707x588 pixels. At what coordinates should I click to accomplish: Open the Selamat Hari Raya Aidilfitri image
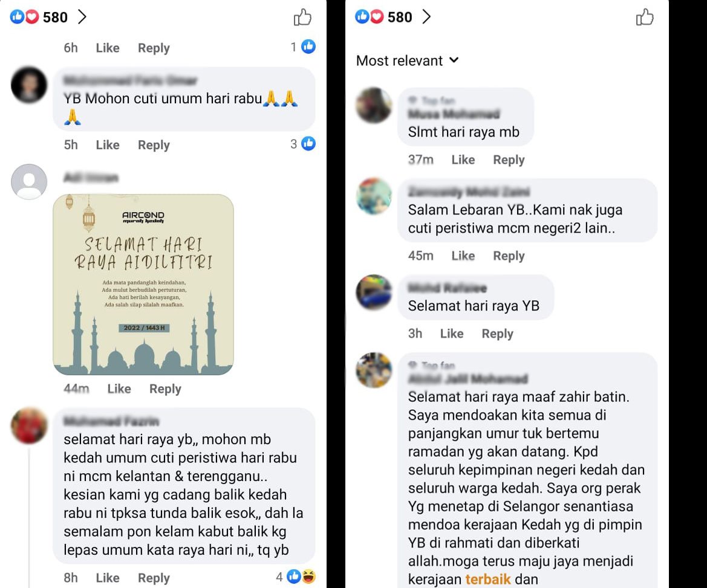coord(143,284)
